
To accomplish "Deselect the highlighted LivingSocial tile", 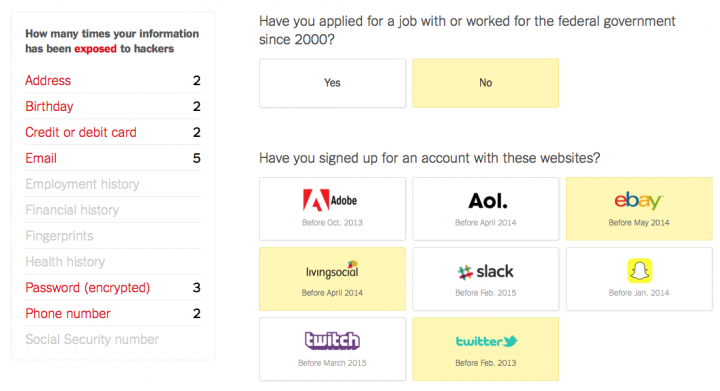I will point(332,279).
